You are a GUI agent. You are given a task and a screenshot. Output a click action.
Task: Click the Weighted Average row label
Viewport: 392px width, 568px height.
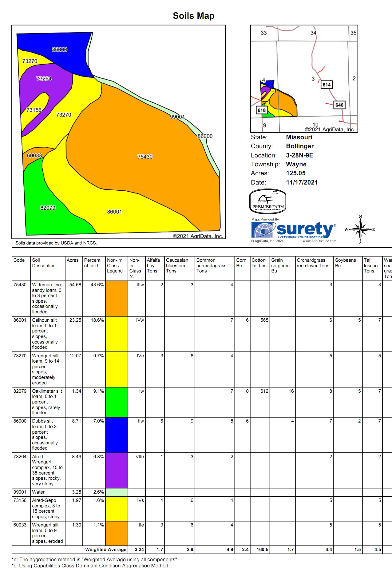click(105, 550)
